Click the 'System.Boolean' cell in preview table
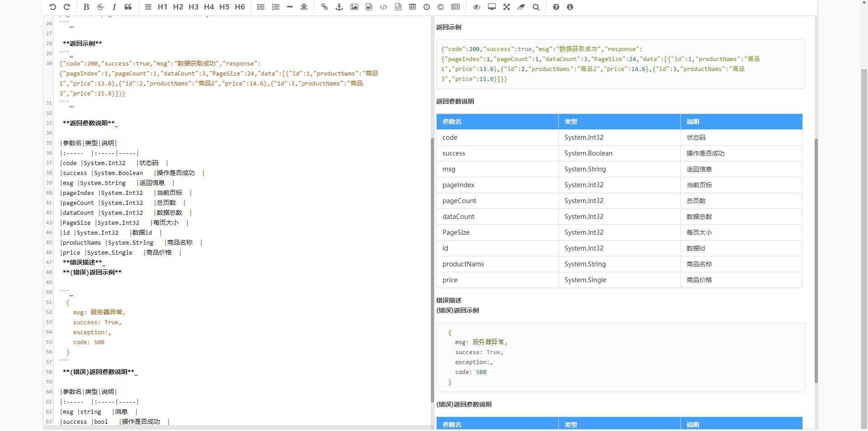868x431 pixels. pyautogui.click(x=619, y=153)
